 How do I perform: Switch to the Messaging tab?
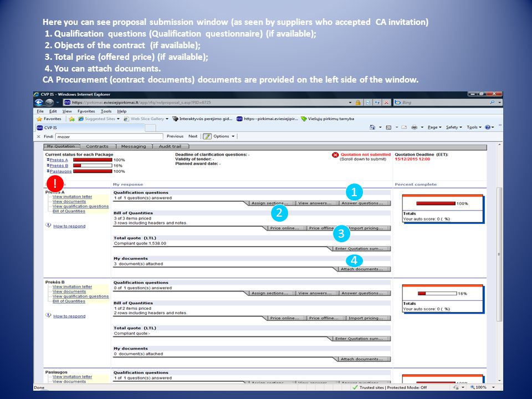134,146
